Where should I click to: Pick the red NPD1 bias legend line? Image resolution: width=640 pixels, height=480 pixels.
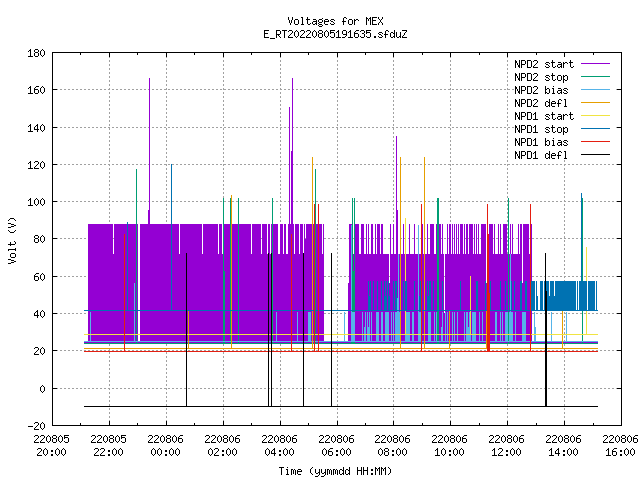[595, 142]
